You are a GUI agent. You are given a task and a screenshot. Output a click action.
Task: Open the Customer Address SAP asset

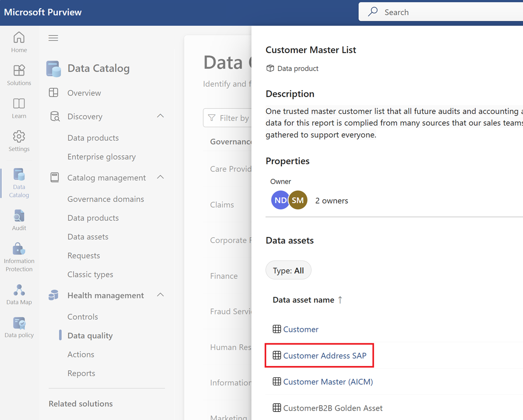(x=324, y=356)
